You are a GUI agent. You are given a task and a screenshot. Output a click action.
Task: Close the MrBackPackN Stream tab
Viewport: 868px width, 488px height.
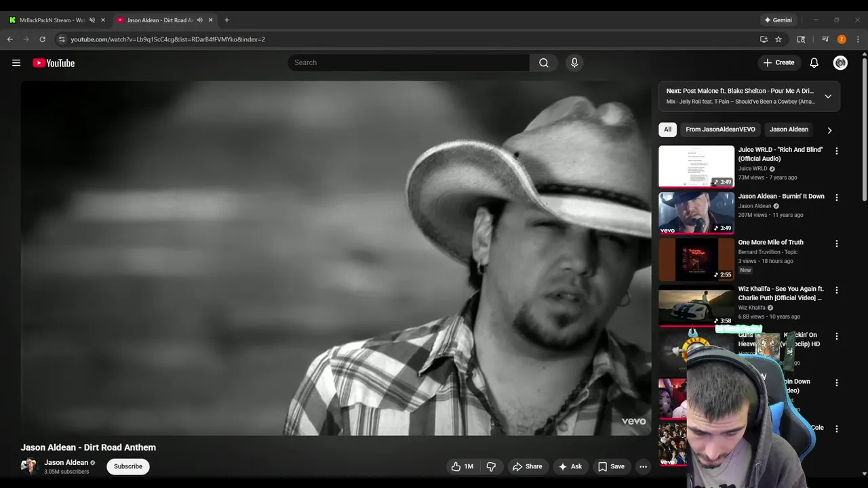(103, 20)
